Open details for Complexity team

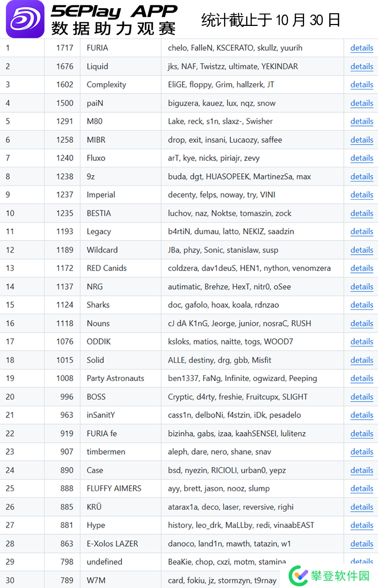coord(361,85)
